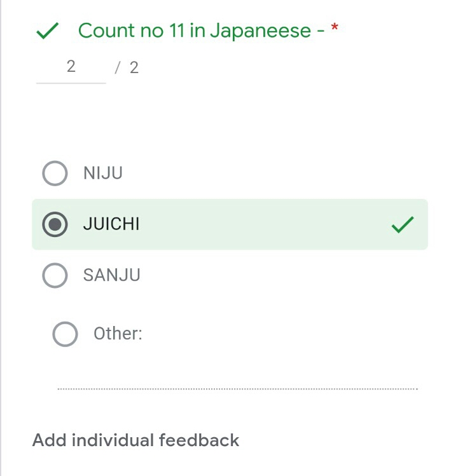Click the number 11 in the question
The width and height of the screenshot is (458, 476).
point(176,31)
